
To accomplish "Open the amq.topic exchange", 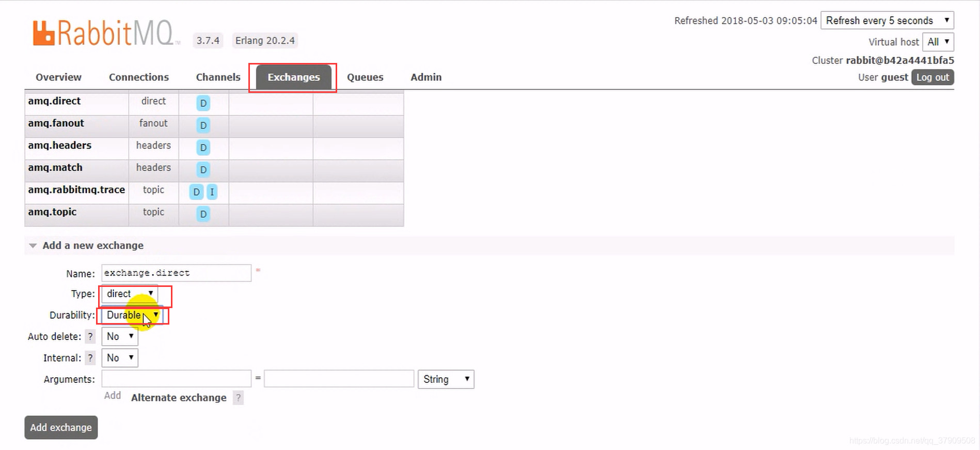I will pyautogui.click(x=52, y=212).
